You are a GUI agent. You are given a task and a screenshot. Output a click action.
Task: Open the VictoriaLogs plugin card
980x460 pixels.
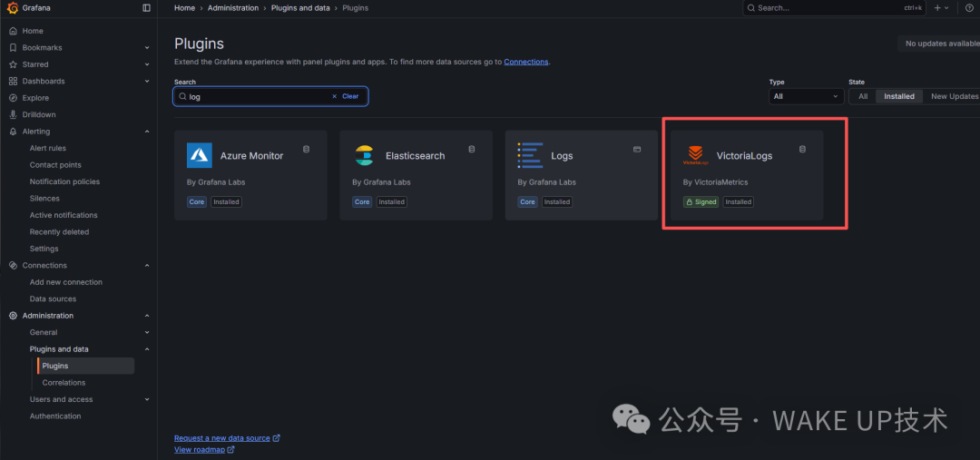(x=747, y=175)
